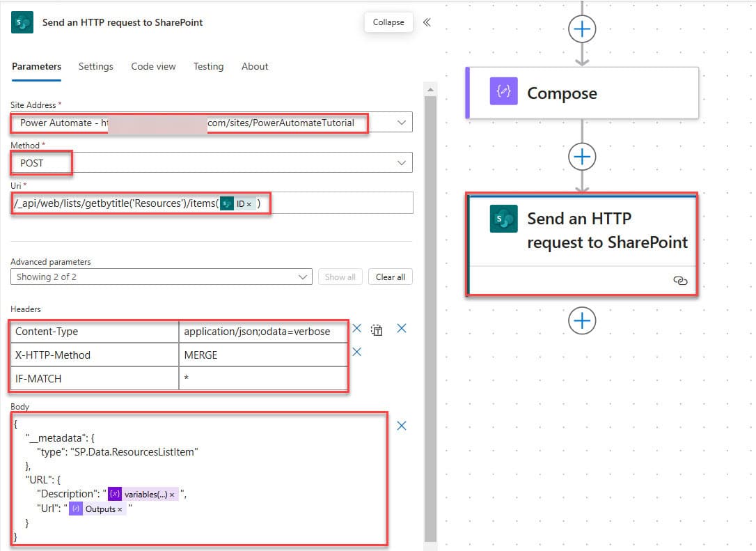This screenshot has height=551, width=756.
Task: Remove the Outputs token
Action: click(120, 509)
